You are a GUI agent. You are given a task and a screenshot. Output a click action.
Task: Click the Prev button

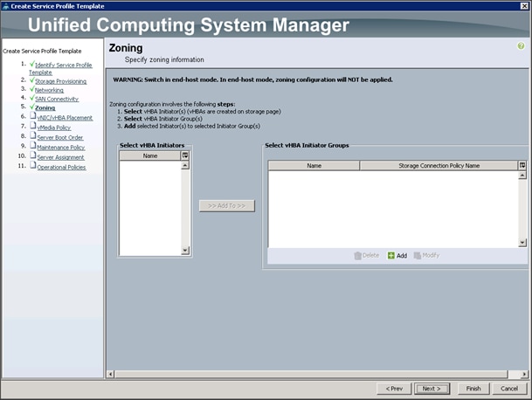[394, 389]
